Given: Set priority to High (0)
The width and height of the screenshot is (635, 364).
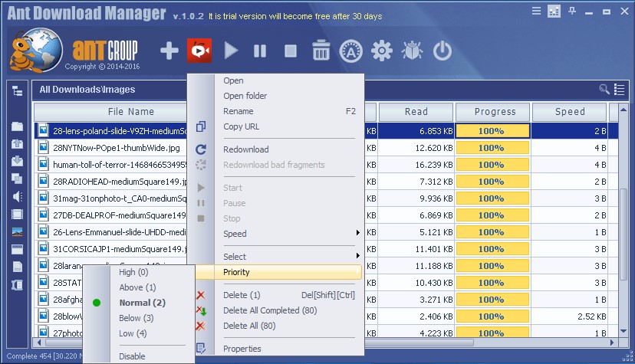Looking at the screenshot, I should [x=133, y=272].
